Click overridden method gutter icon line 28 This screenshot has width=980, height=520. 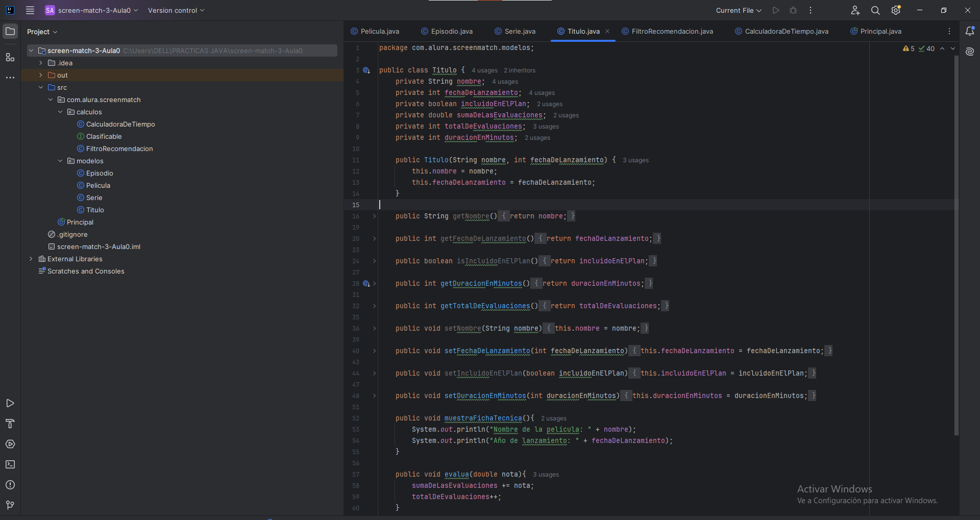pos(366,283)
